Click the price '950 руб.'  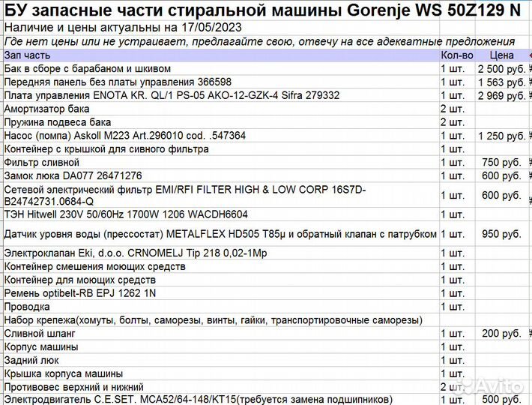(501, 234)
